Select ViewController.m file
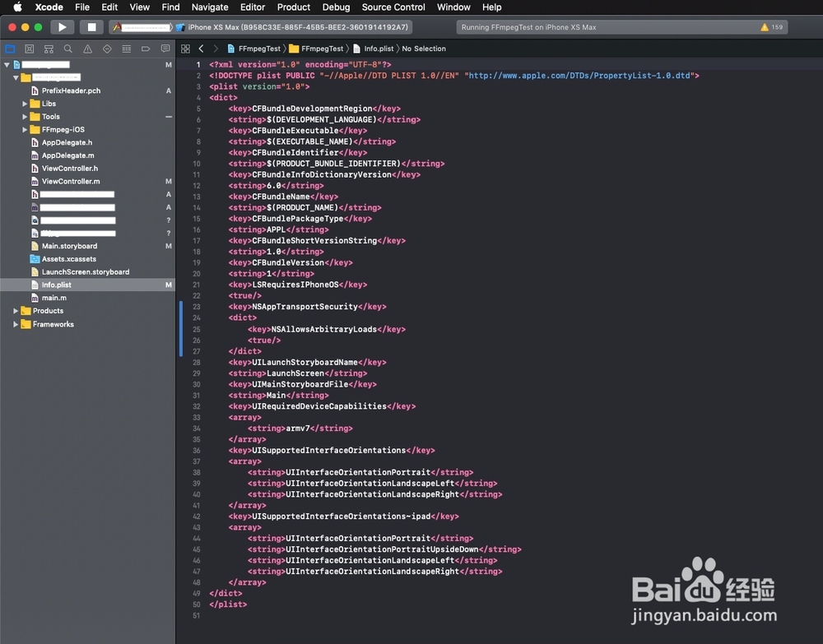The width and height of the screenshot is (823, 644). click(x=88, y=182)
